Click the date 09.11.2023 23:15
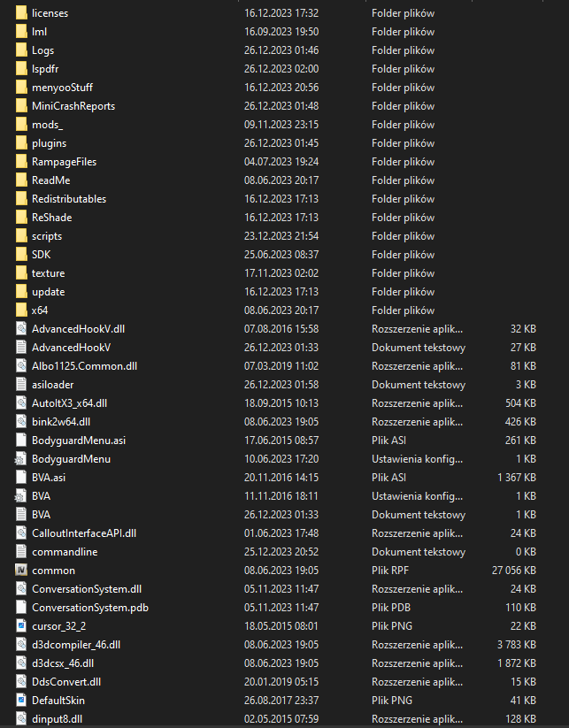The image size is (569, 728). pos(281,125)
